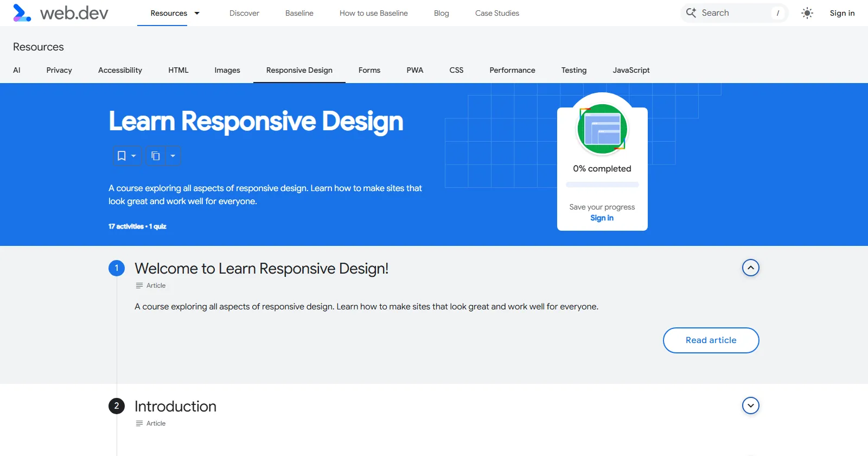Switch to the Privacy tab
868x456 pixels.
coord(59,70)
